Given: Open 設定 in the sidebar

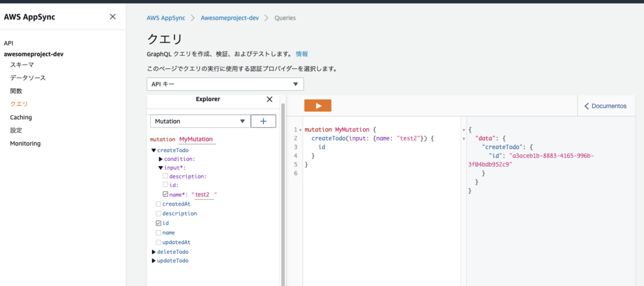Looking at the screenshot, I should pyautogui.click(x=16, y=130).
